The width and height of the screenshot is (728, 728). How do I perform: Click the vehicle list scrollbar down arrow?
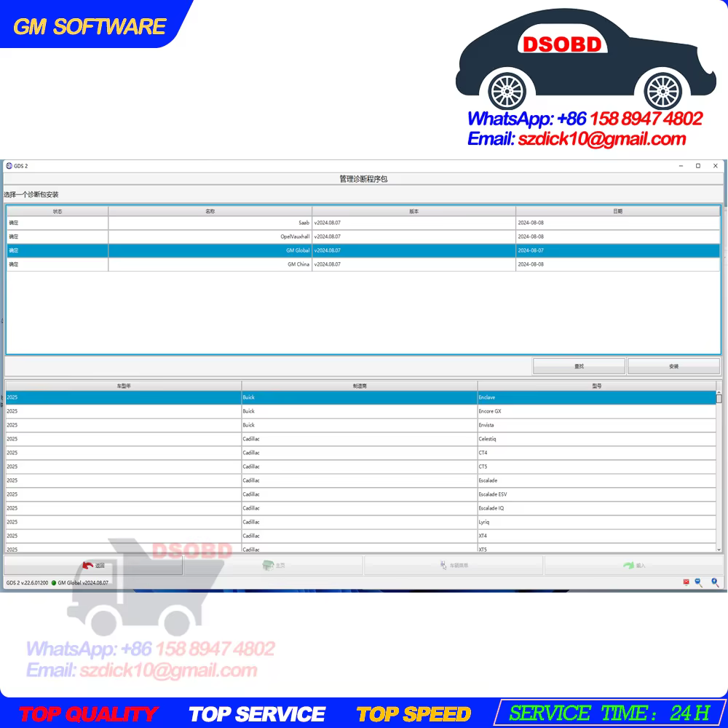coord(719,549)
